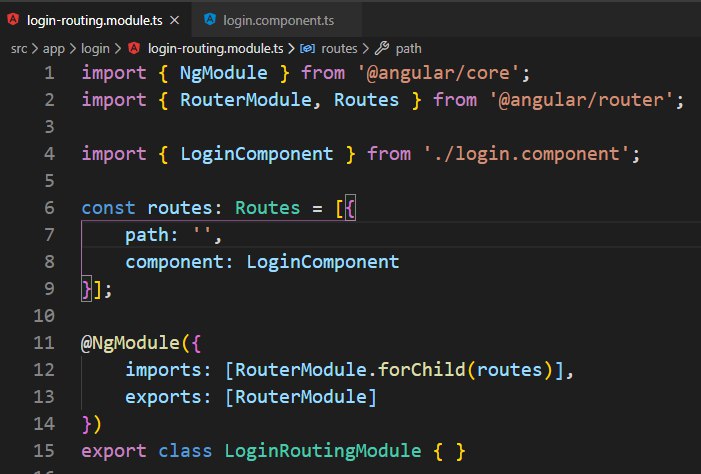Open the routes symbol breadcrumb

(339, 48)
